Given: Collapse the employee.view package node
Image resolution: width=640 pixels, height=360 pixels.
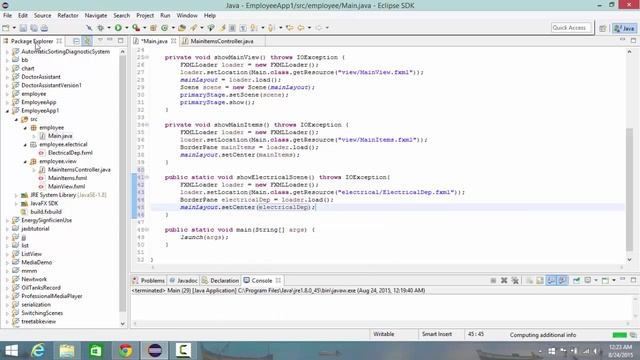Looking at the screenshot, I should (25, 162).
